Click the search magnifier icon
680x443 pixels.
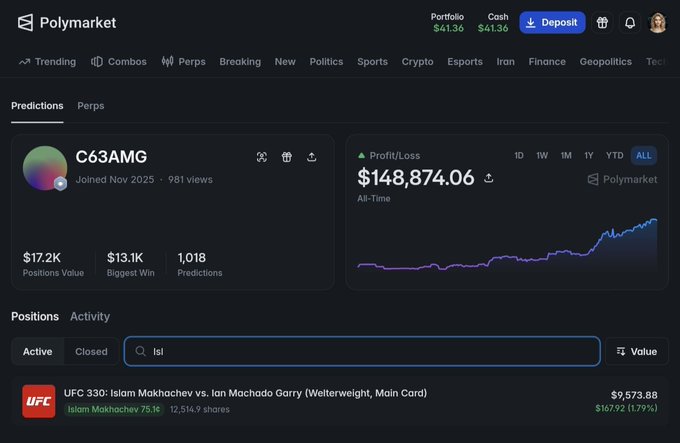(x=141, y=351)
